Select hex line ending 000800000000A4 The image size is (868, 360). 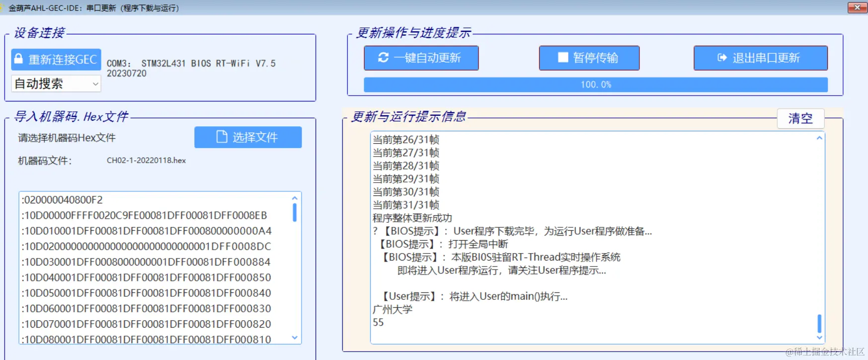point(147,231)
